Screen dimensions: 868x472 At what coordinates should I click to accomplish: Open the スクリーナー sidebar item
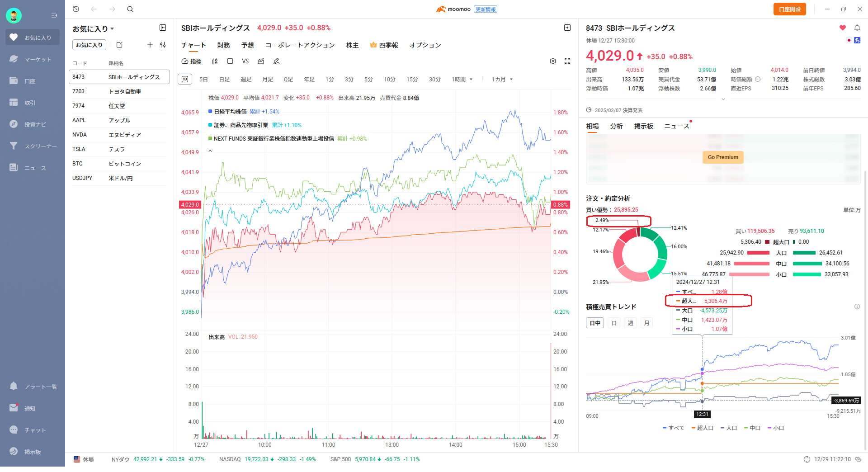[33, 146]
